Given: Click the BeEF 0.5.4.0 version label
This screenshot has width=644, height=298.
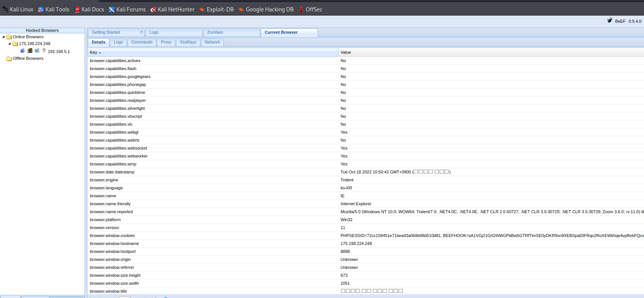Looking at the screenshot, I should click(x=628, y=21).
